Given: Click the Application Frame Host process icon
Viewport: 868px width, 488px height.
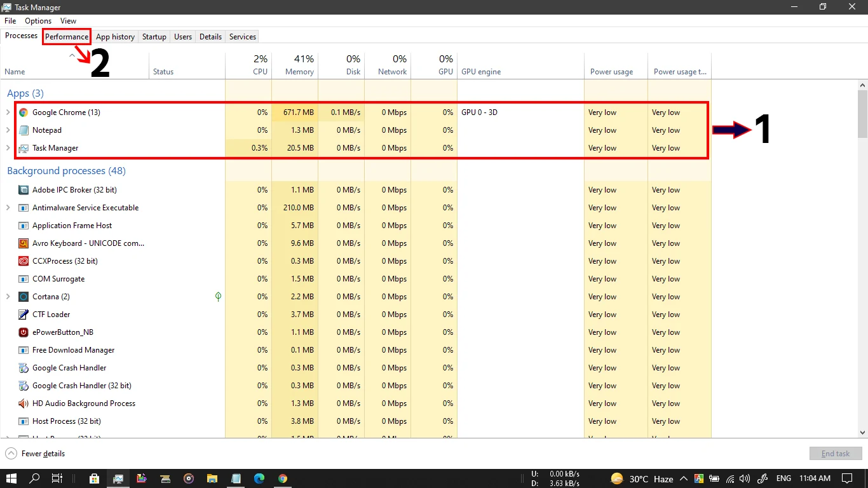Looking at the screenshot, I should [24, 226].
